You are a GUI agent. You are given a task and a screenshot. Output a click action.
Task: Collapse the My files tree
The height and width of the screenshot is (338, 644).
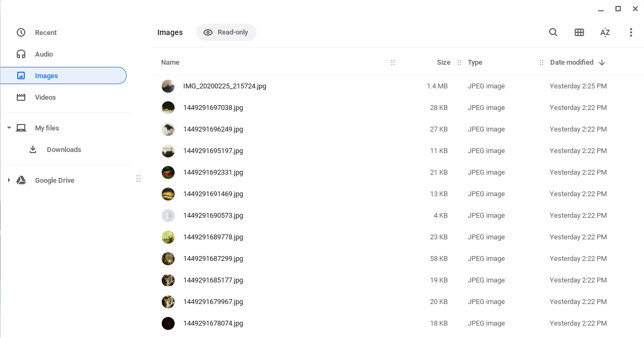click(x=9, y=128)
